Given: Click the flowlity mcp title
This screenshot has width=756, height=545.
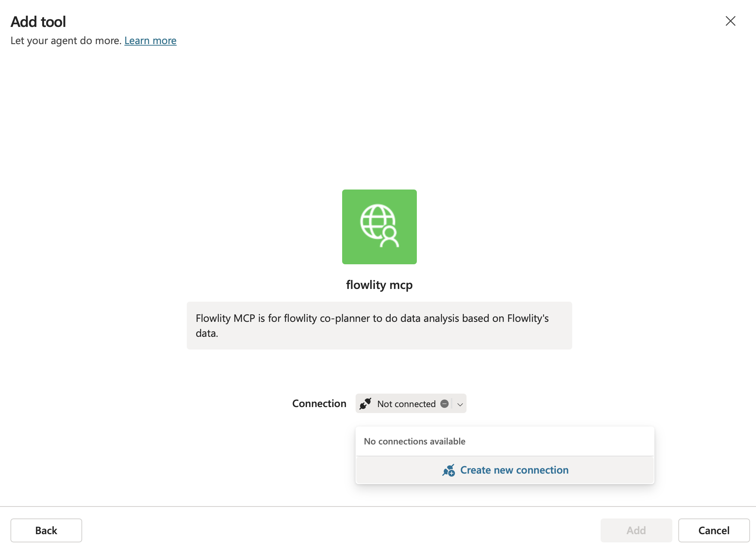Looking at the screenshot, I should pyautogui.click(x=379, y=285).
